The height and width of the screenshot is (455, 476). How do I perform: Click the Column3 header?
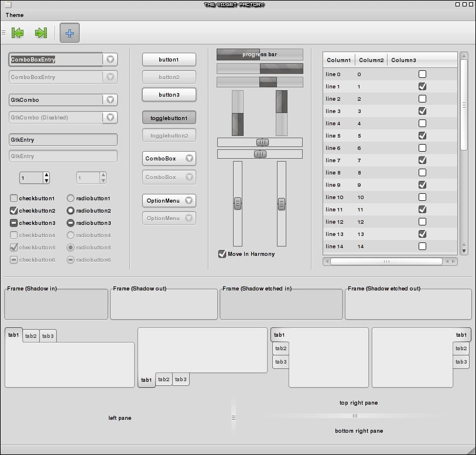tap(422, 60)
